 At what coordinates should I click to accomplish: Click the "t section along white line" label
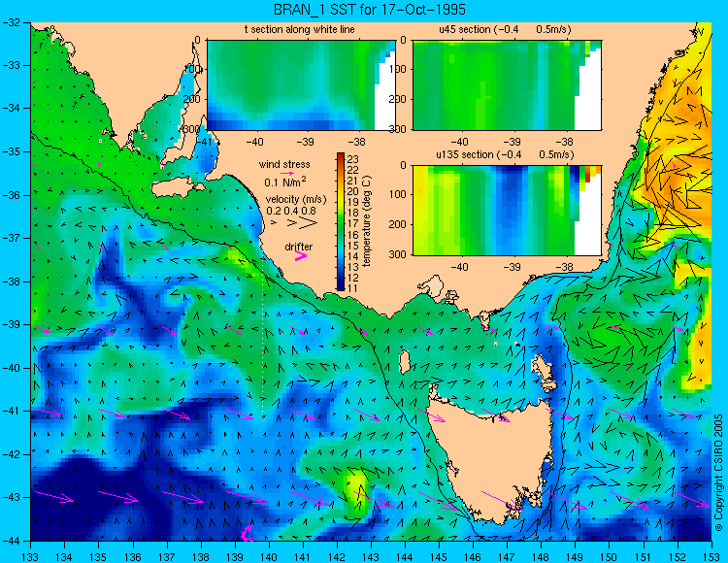tap(300, 29)
